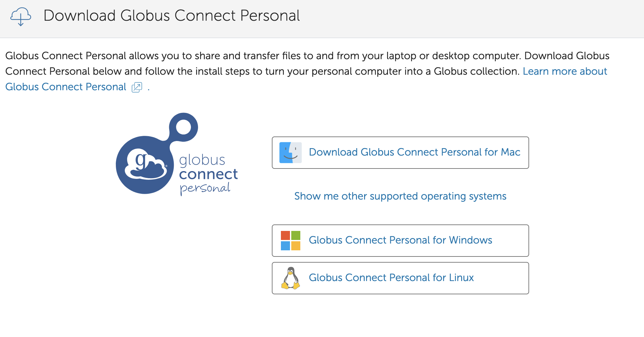Click the 'globus' word in the logo
This screenshot has width=644, height=337.
(x=202, y=160)
